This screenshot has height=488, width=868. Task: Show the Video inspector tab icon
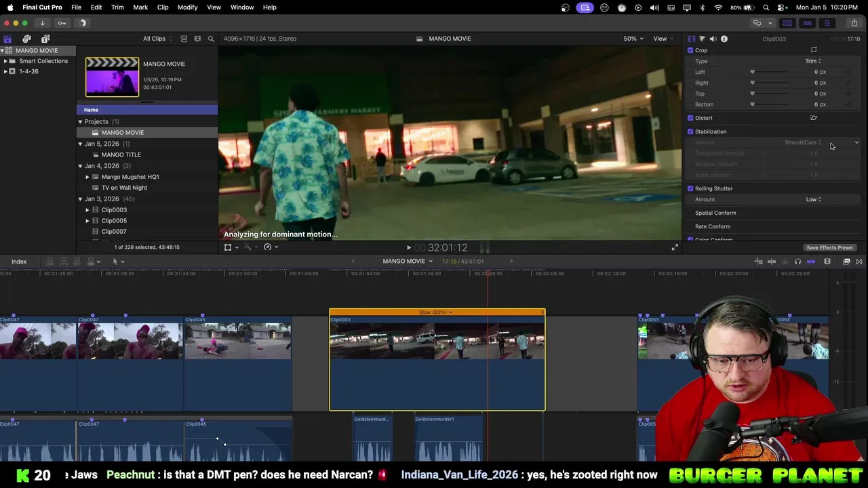click(x=691, y=39)
